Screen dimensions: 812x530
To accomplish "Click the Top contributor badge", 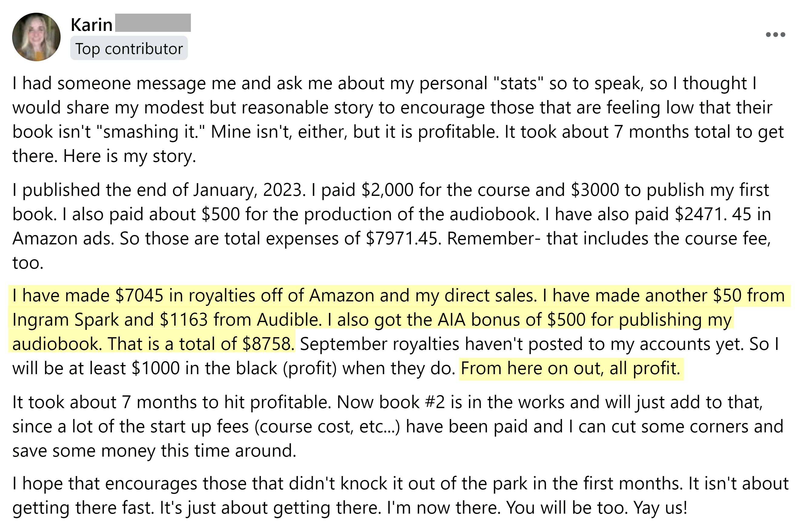I will 129,49.
